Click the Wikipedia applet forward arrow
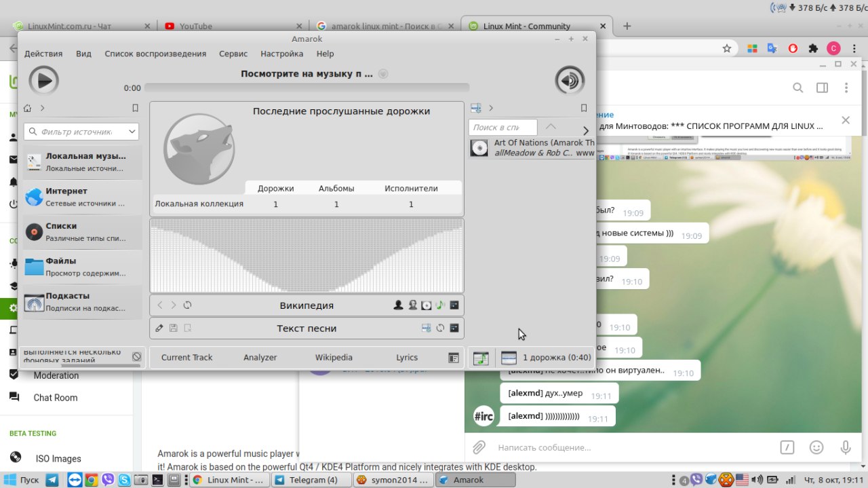 pyautogui.click(x=174, y=305)
